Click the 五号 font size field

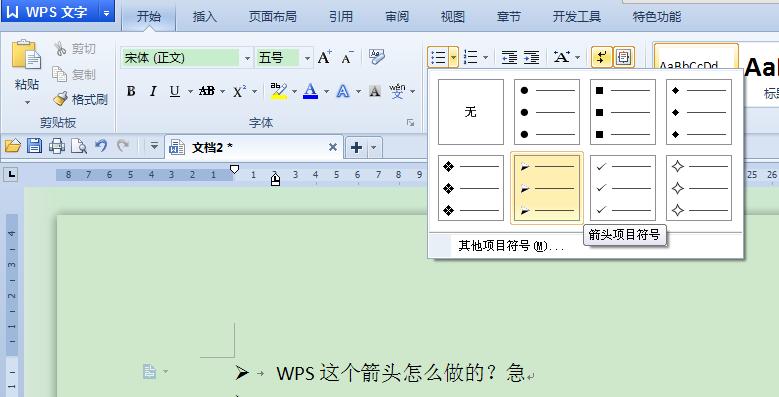[277, 58]
